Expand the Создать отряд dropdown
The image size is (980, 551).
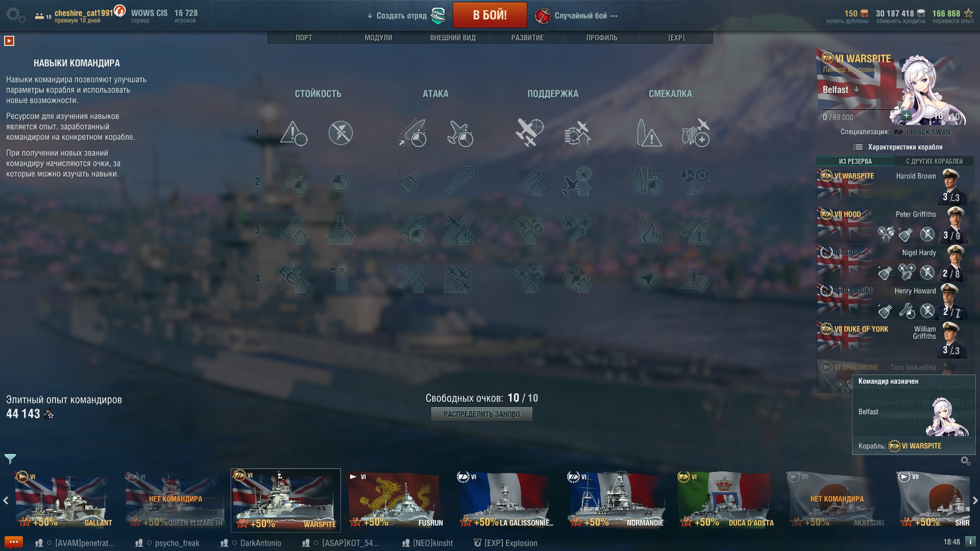(x=397, y=16)
